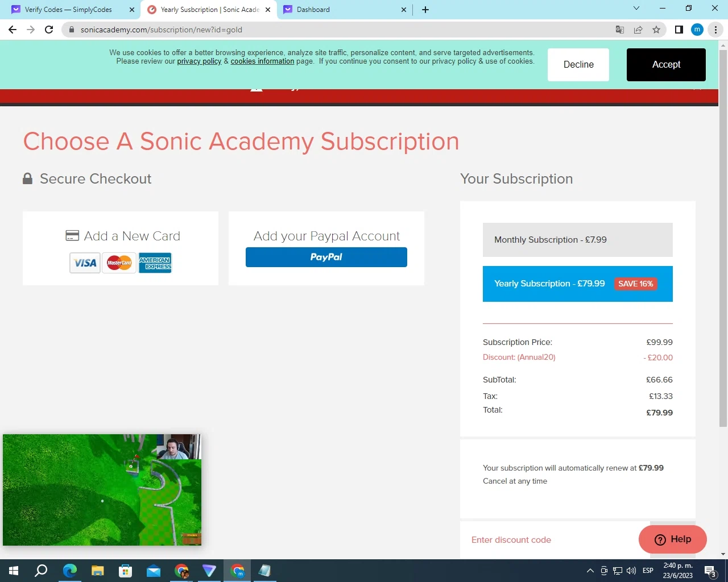Click the SAVE 16% badge
728x582 pixels.
click(635, 284)
